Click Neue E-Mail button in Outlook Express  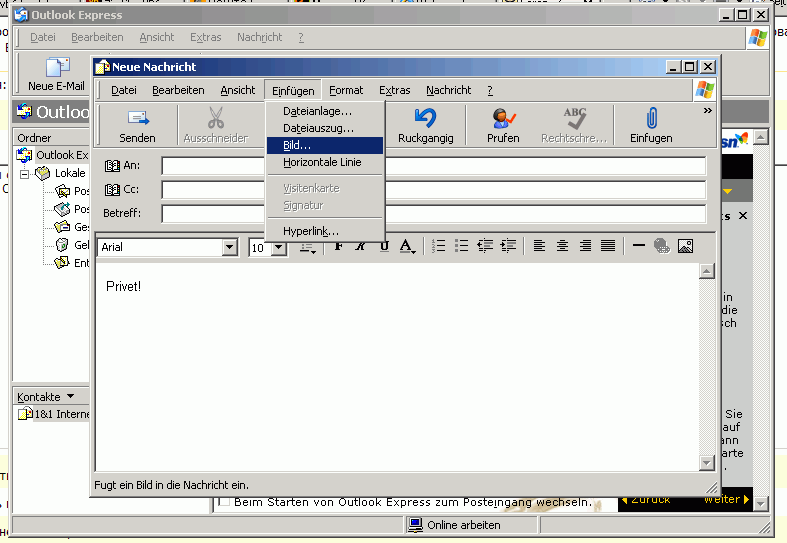tap(57, 74)
